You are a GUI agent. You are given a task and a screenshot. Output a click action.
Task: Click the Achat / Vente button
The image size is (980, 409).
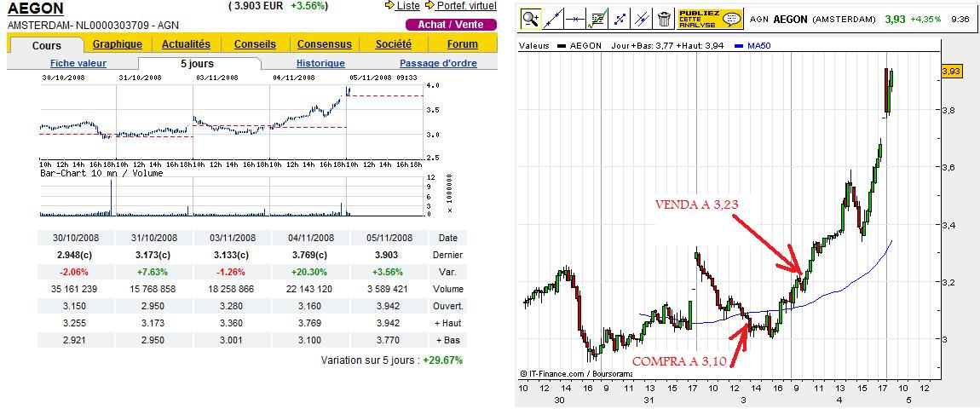(x=452, y=25)
